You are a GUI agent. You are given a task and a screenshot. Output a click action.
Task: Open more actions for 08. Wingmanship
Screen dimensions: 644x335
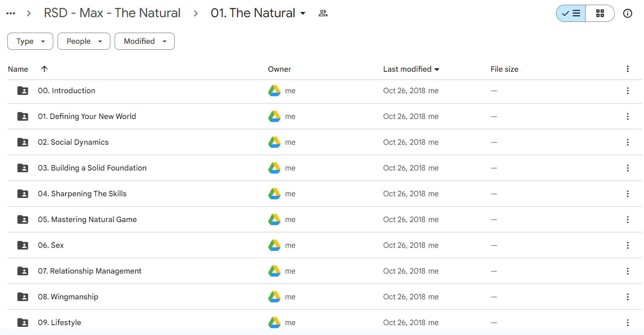pyautogui.click(x=628, y=297)
